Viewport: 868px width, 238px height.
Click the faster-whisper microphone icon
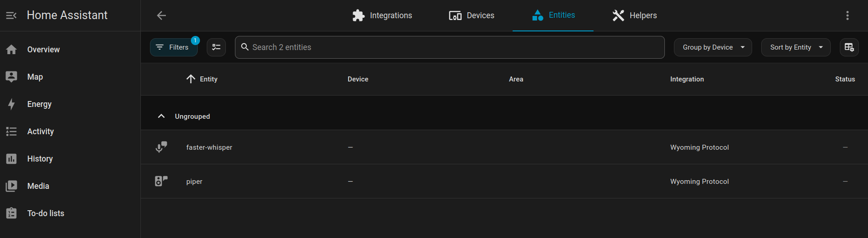pos(161,147)
